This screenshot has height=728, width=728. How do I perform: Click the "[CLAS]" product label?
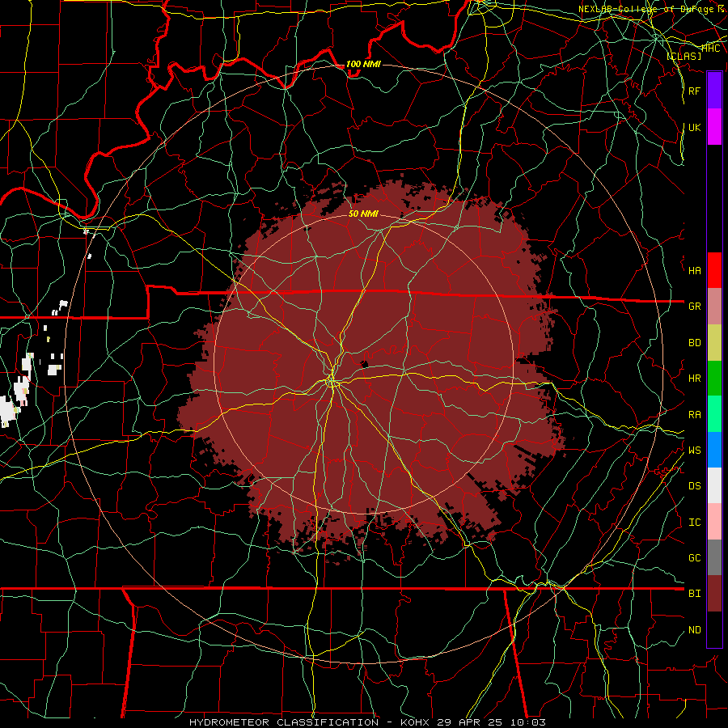pyautogui.click(x=684, y=56)
